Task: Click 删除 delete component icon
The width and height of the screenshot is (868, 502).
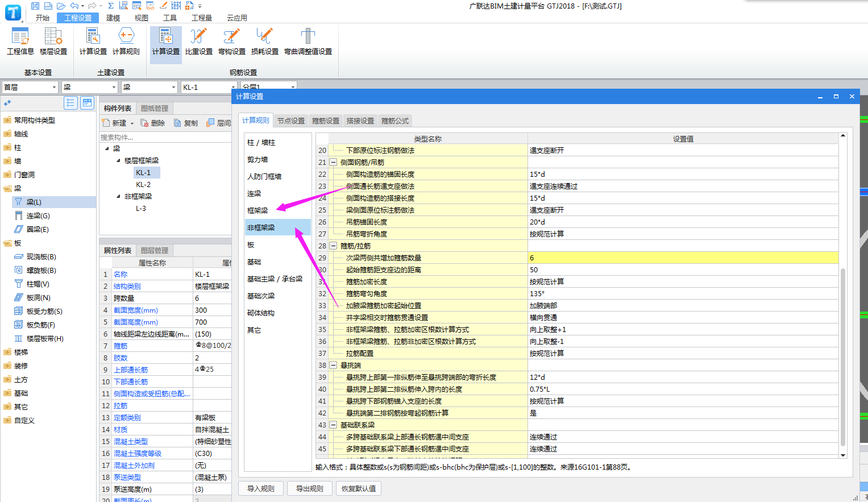Action: click(153, 123)
